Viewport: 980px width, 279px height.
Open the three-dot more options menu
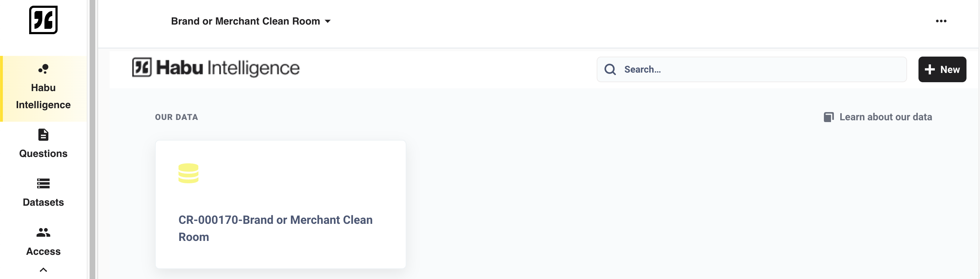coord(941,21)
